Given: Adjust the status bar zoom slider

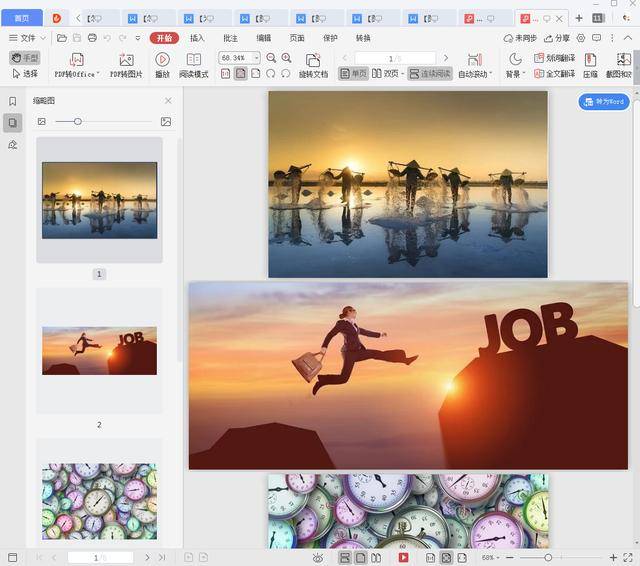Looking at the screenshot, I should click(x=548, y=557).
